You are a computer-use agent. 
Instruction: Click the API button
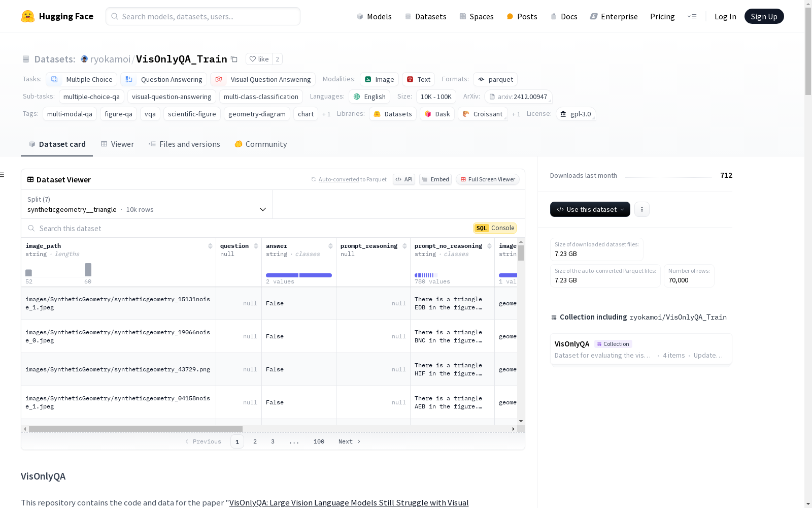pos(404,179)
